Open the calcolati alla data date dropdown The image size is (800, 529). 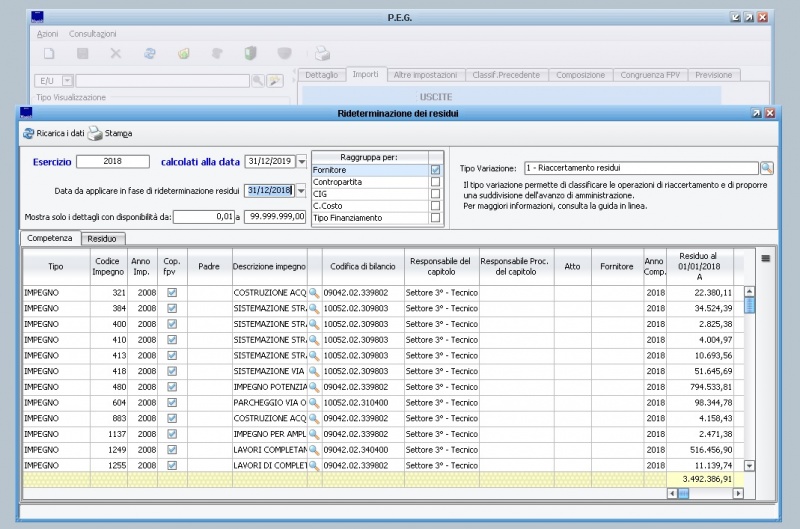pyautogui.click(x=302, y=162)
